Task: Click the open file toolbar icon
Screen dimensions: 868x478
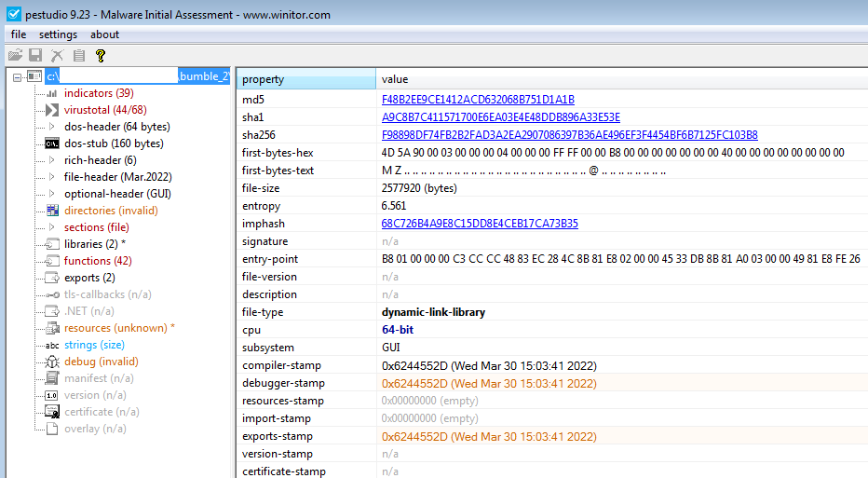Action: tap(15, 55)
